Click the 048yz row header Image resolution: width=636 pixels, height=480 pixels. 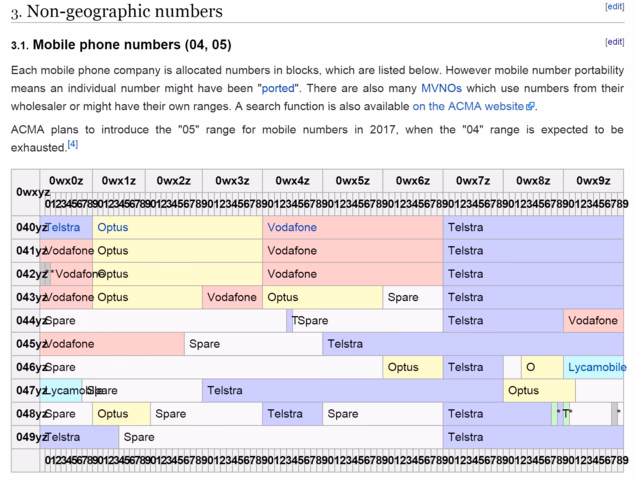click(26, 414)
